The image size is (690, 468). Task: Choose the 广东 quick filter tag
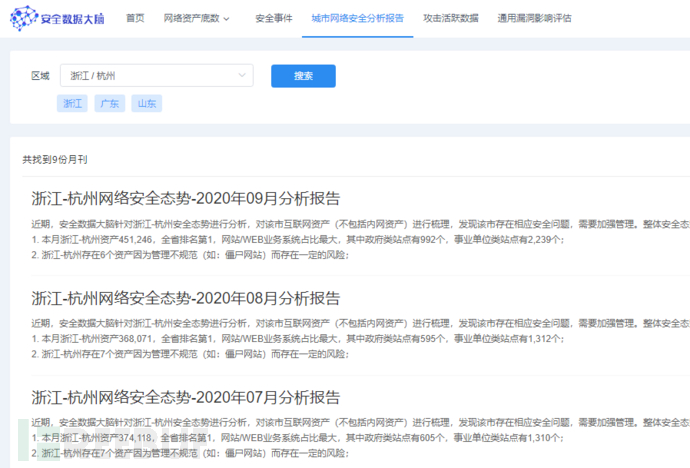[x=109, y=104]
